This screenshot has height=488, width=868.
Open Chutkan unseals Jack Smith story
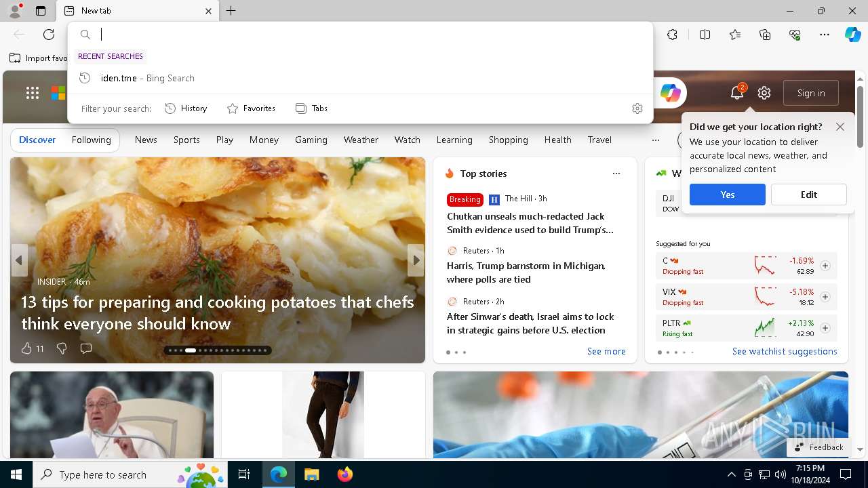click(530, 223)
